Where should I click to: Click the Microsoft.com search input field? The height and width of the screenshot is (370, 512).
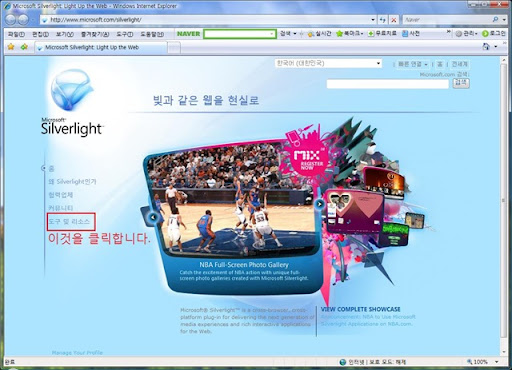tap(387, 84)
